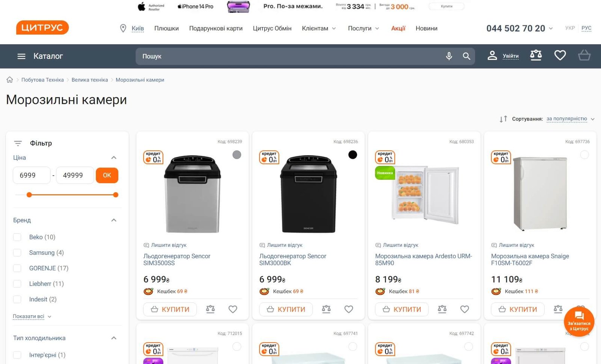The width and height of the screenshot is (601, 364).
Task: Click the sorting arrows icon
Action: (503, 119)
